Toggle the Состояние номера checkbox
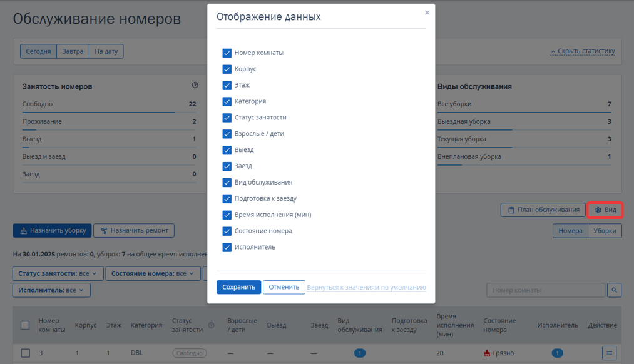This screenshot has width=634, height=364. coord(227,231)
